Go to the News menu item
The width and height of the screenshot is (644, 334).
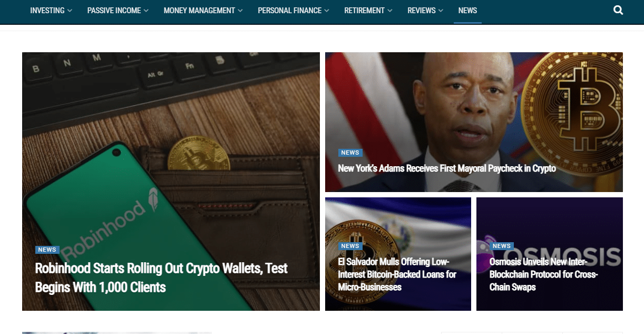[x=467, y=11]
